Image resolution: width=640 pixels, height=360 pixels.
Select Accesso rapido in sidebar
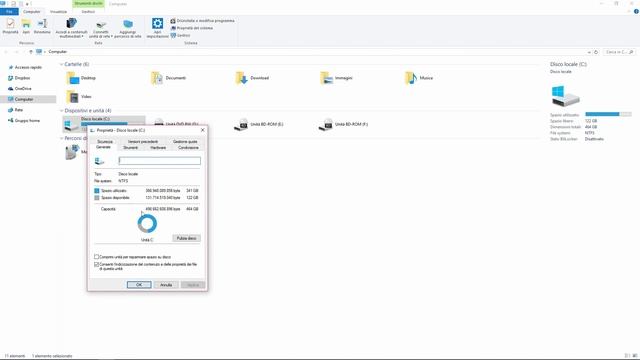coord(25,67)
